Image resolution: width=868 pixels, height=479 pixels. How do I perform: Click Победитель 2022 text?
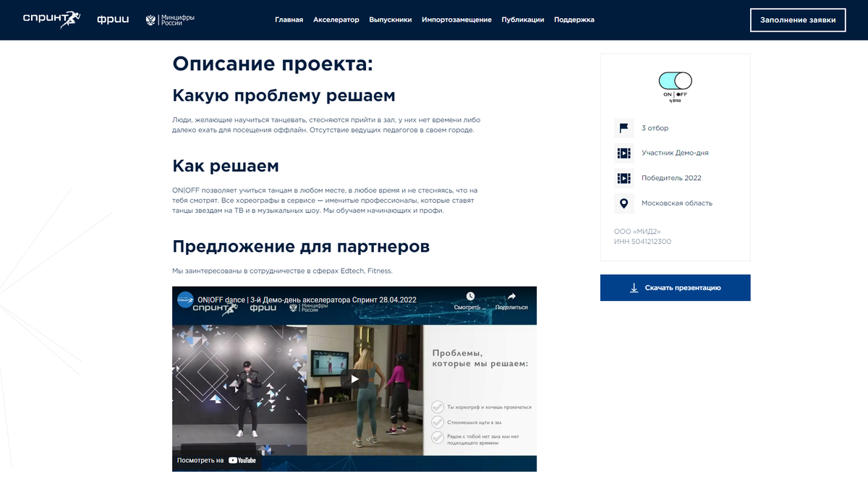pos(671,178)
